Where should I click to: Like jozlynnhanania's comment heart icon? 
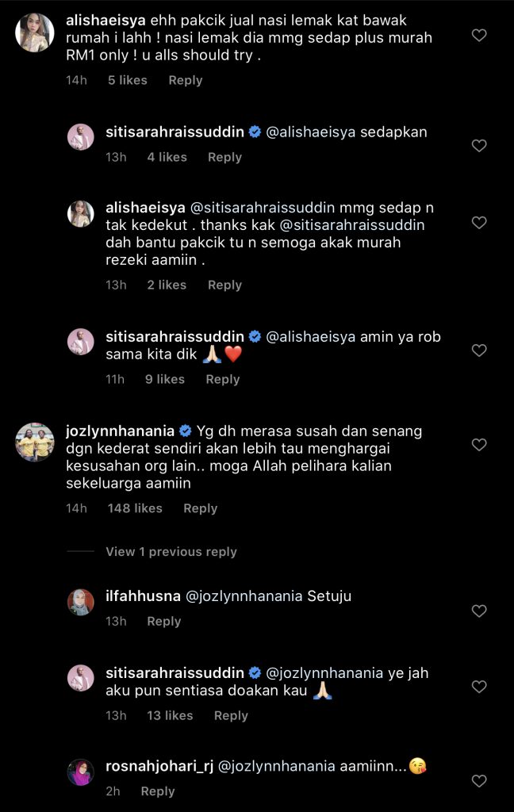479,445
